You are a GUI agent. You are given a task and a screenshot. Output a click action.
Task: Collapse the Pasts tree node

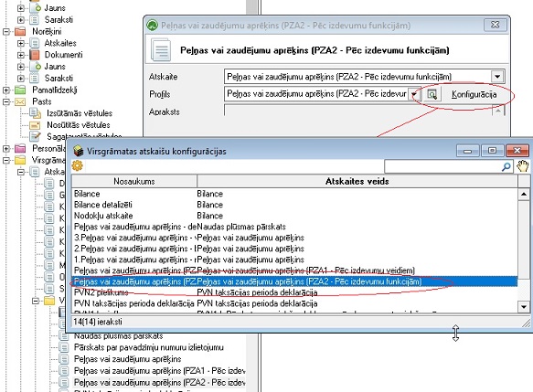6,101
